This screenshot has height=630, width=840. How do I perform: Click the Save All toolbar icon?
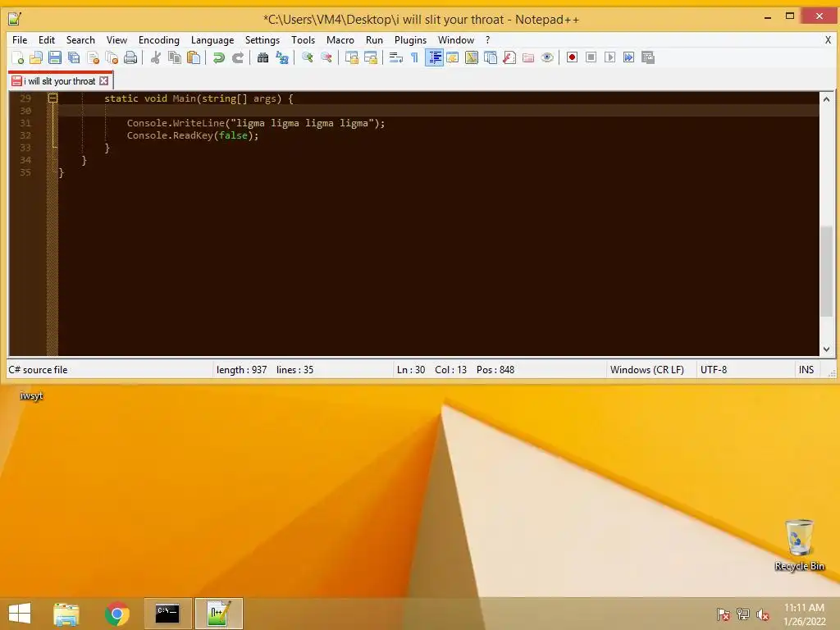click(x=74, y=57)
